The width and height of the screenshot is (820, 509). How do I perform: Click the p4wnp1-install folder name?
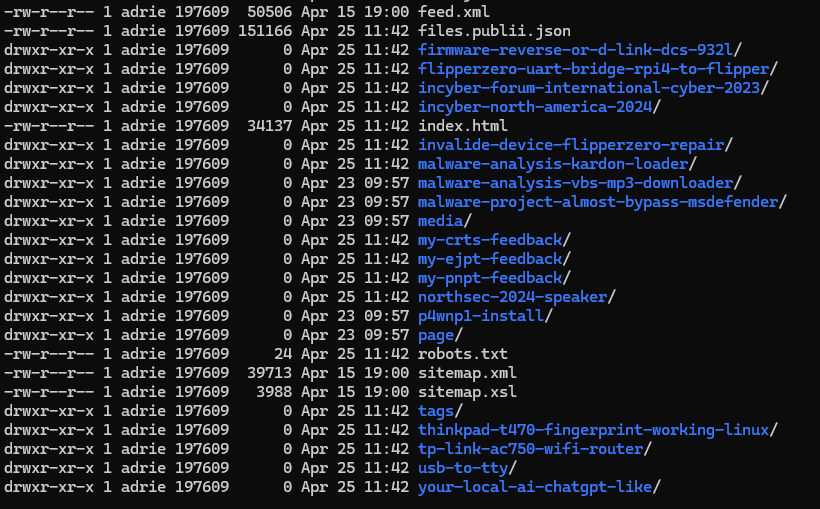[x=481, y=315]
